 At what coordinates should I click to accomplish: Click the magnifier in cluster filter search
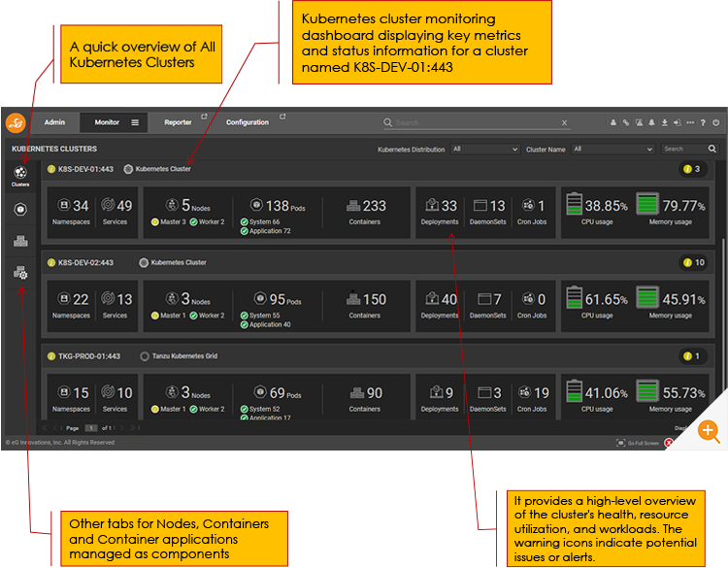coord(712,149)
